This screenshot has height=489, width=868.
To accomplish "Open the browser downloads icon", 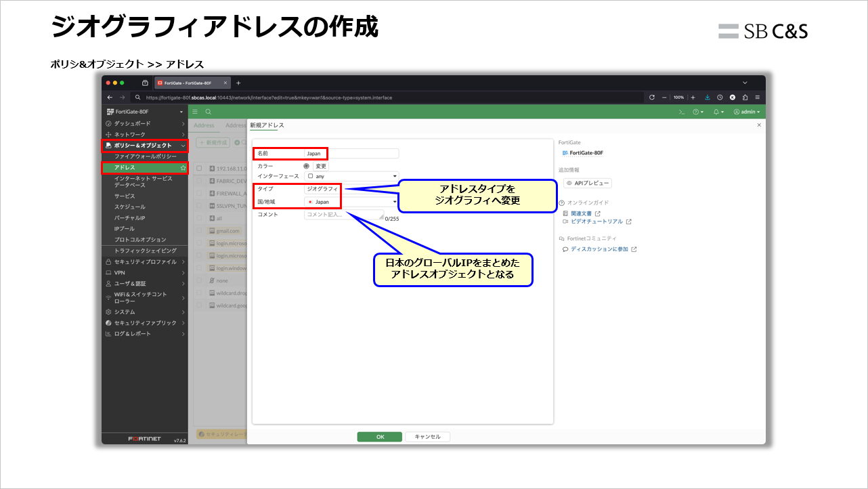I will pos(708,97).
